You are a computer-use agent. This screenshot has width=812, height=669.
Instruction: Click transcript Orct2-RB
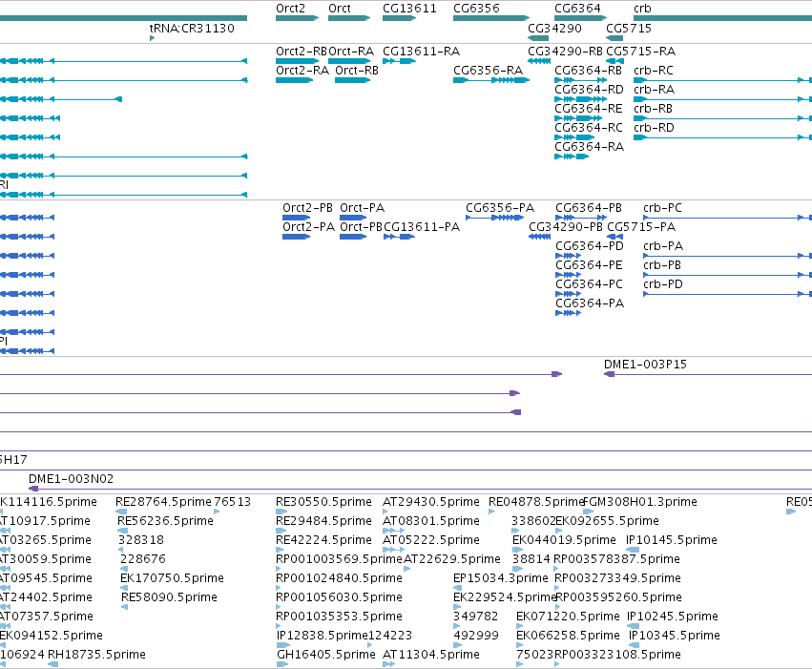pos(298,61)
